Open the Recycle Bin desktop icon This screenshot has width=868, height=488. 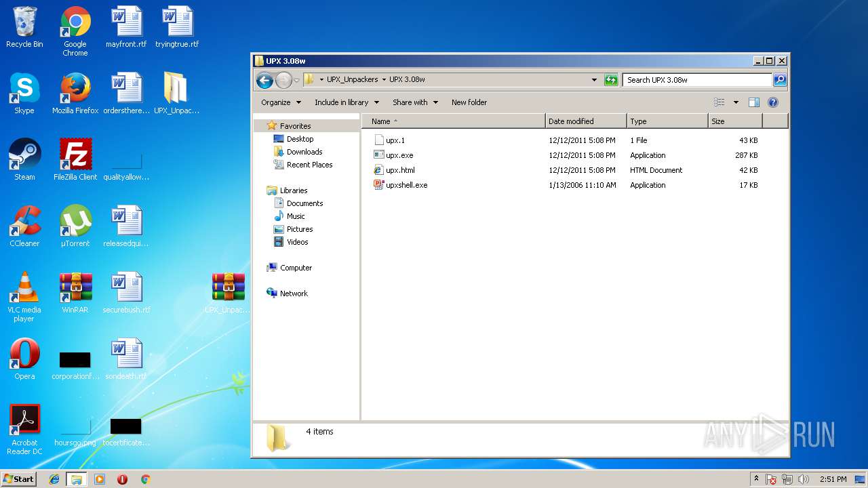click(24, 27)
